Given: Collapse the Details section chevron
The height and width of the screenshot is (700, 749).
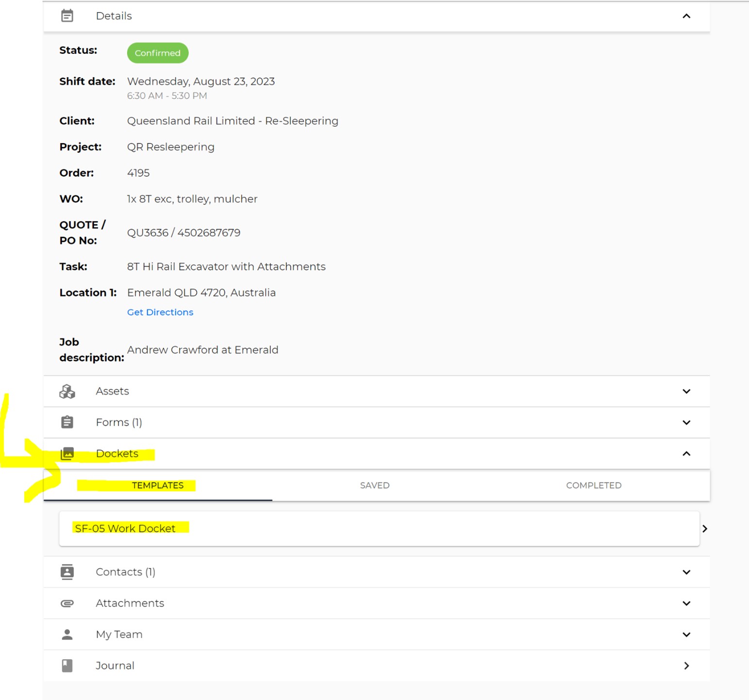Looking at the screenshot, I should click(x=686, y=16).
